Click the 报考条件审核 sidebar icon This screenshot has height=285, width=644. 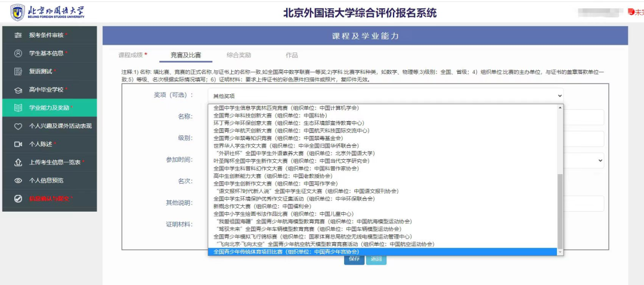point(18,35)
